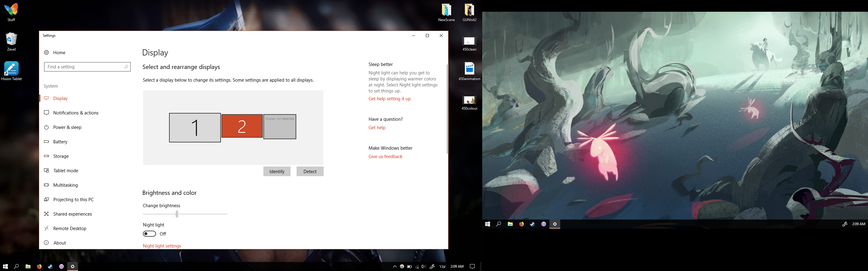Click search icon on main taskbar
The image size is (868, 271).
click(16, 266)
